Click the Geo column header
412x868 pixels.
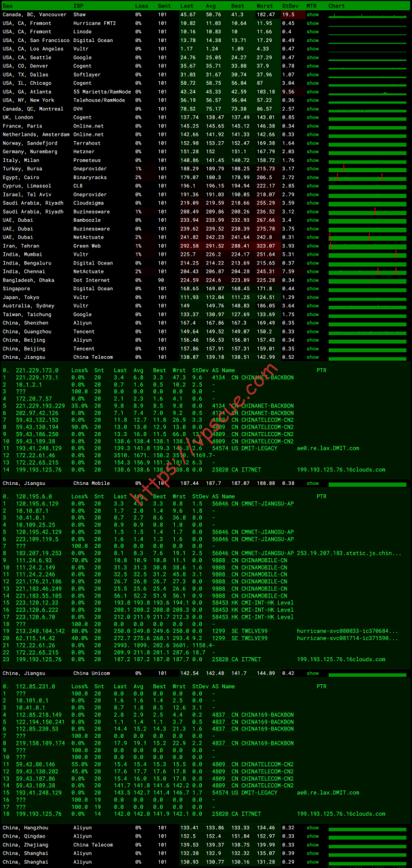[x=7, y=5]
